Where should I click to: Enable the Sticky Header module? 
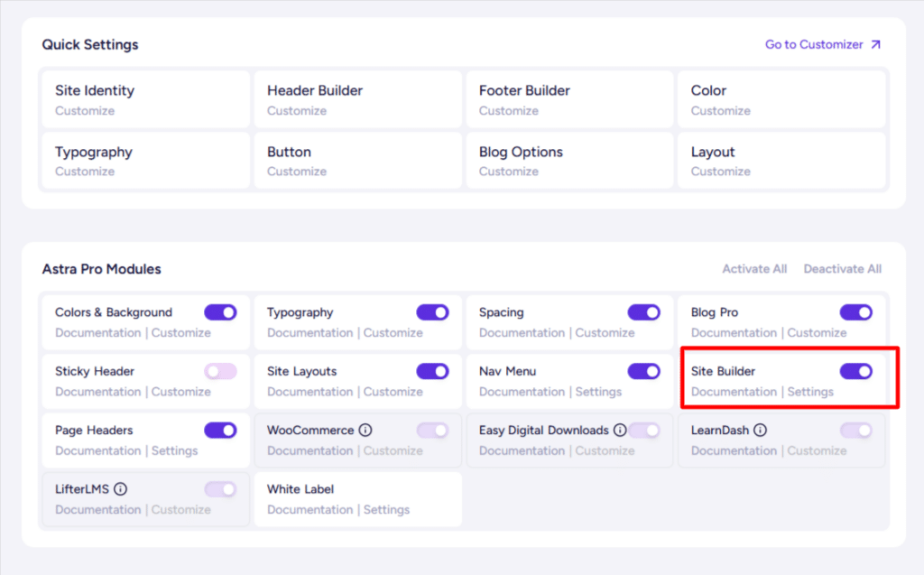(220, 371)
